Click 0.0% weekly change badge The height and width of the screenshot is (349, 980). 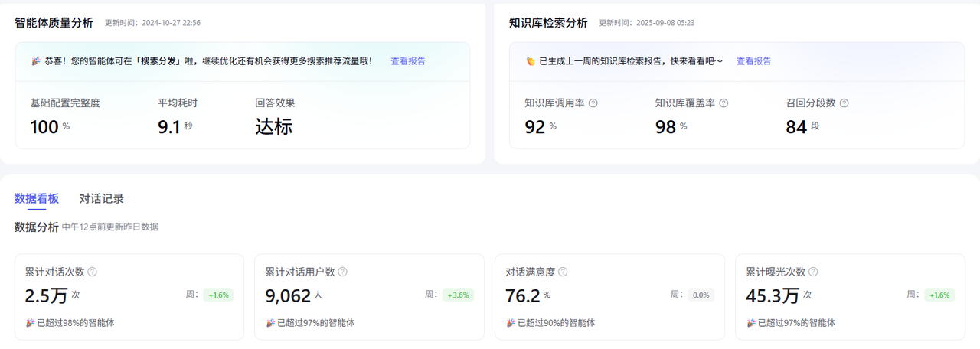(x=701, y=295)
